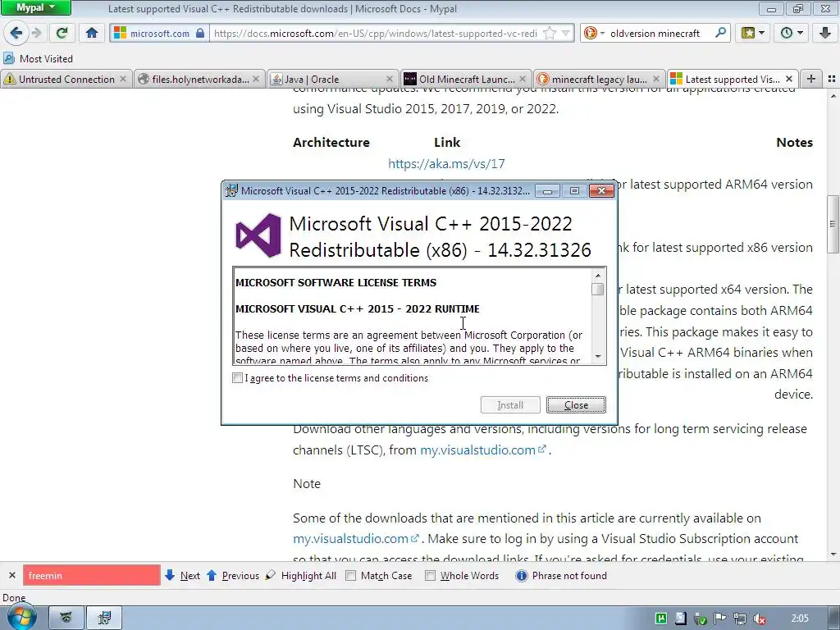Click the search magnifier icon

(x=720, y=33)
